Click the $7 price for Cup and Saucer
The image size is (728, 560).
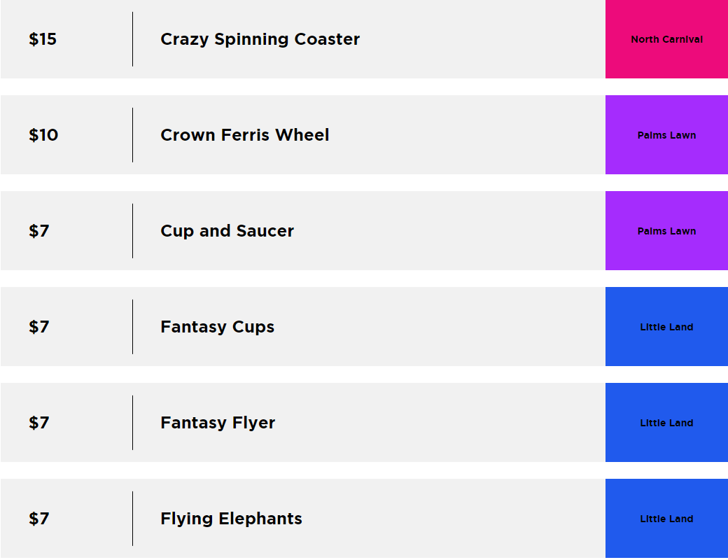[x=39, y=231]
